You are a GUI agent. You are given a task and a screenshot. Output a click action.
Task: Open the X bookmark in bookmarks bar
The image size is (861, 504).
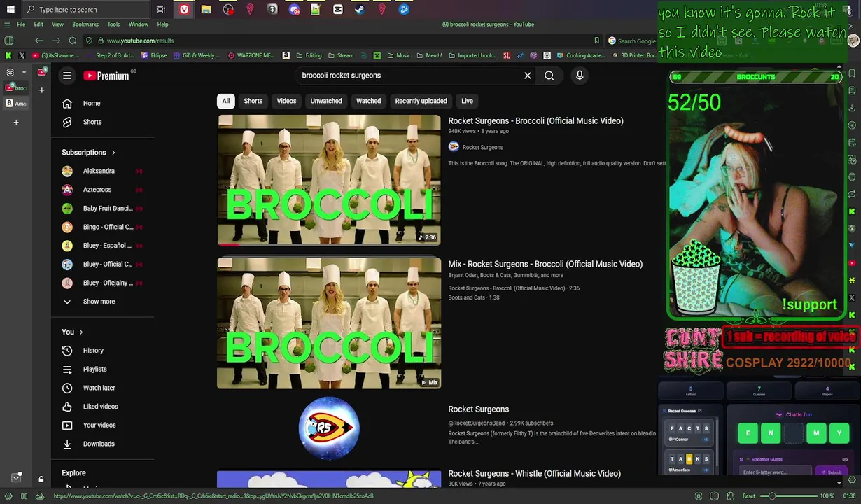(x=22, y=55)
